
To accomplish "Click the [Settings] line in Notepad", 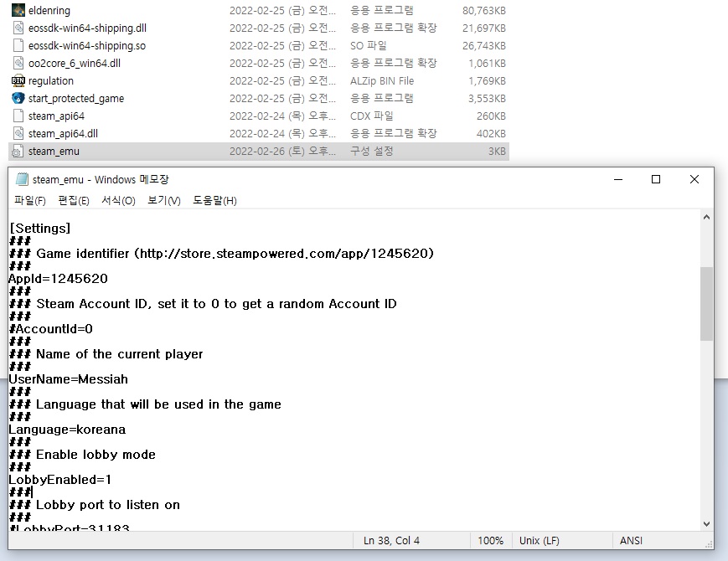I will (x=40, y=229).
